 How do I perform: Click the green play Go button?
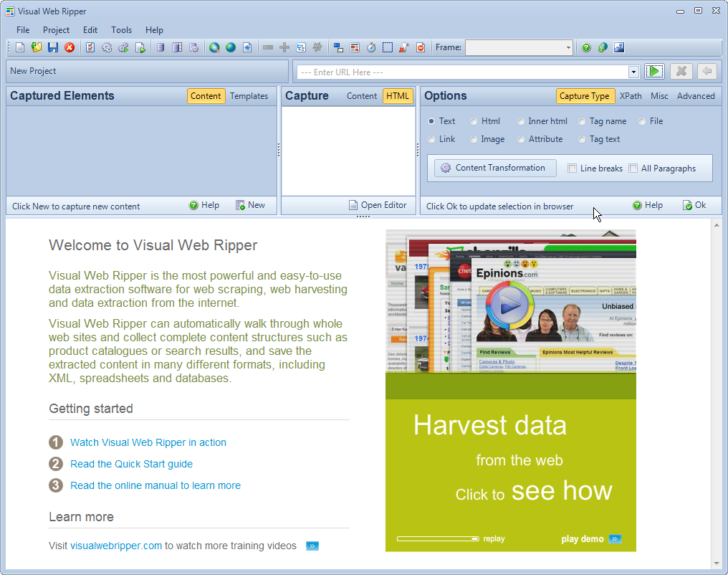click(654, 72)
